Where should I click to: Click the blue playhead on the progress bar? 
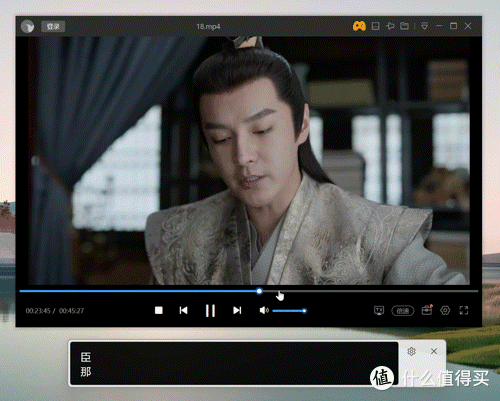259,291
